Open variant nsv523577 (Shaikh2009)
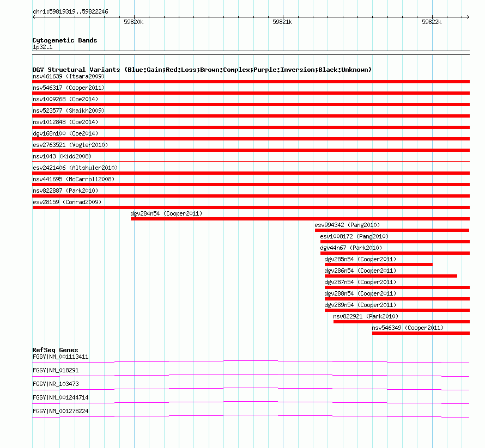The width and height of the screenshot is (485, 448). (x=69, y=111)
